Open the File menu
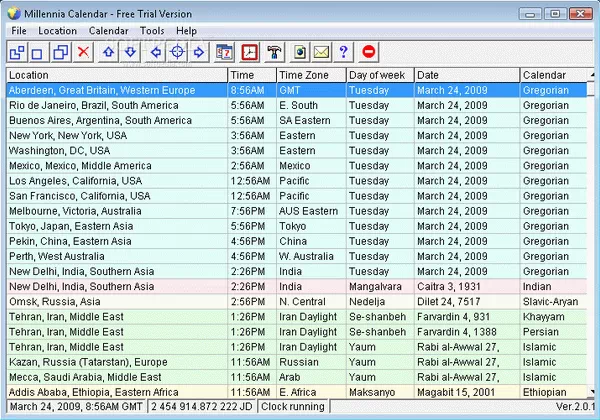The height and width of the screenshot is (420, 600). pos(19,31)
